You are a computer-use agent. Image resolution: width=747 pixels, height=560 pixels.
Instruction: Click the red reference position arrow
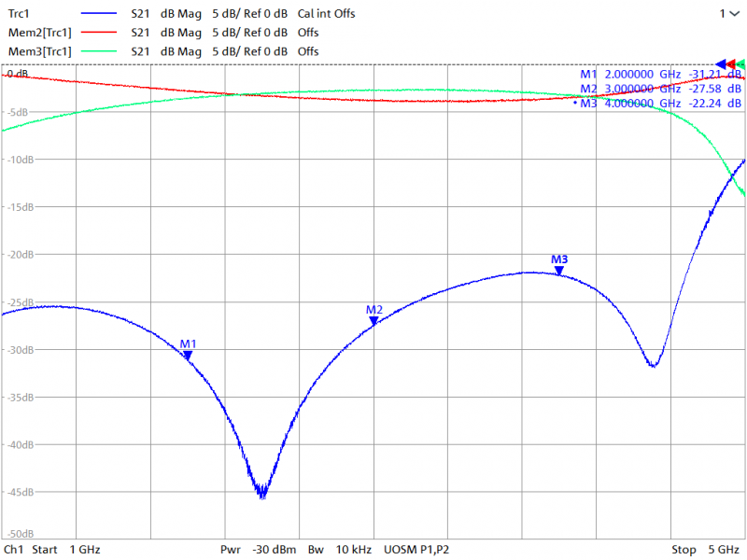(731, 63)
